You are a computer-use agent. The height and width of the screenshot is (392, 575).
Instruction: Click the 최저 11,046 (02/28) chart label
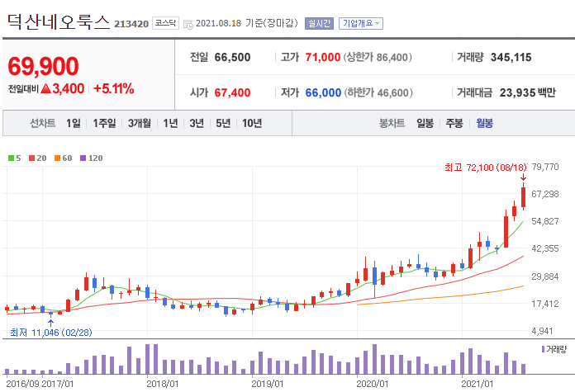(x=51, y=333)
